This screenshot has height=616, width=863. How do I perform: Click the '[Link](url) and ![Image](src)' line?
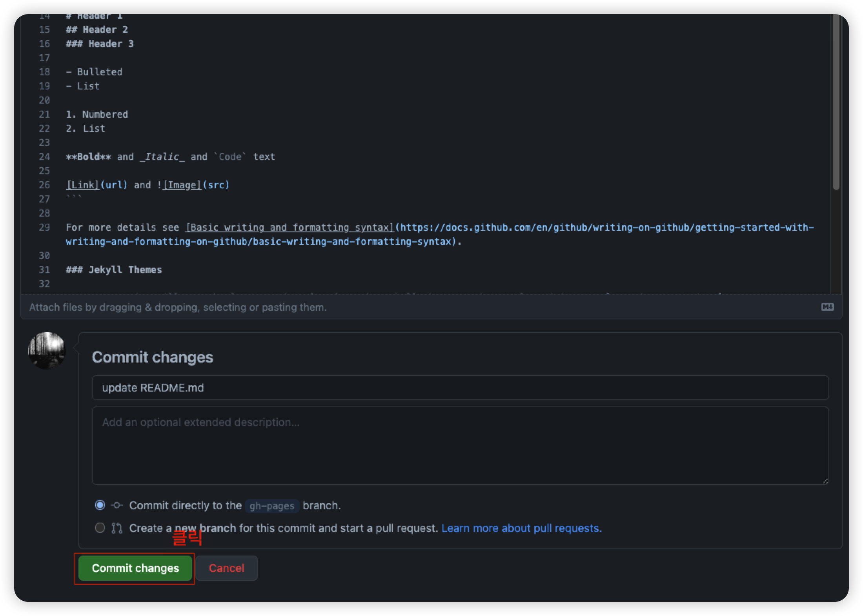pyautogui.click(x=148, y=185)
